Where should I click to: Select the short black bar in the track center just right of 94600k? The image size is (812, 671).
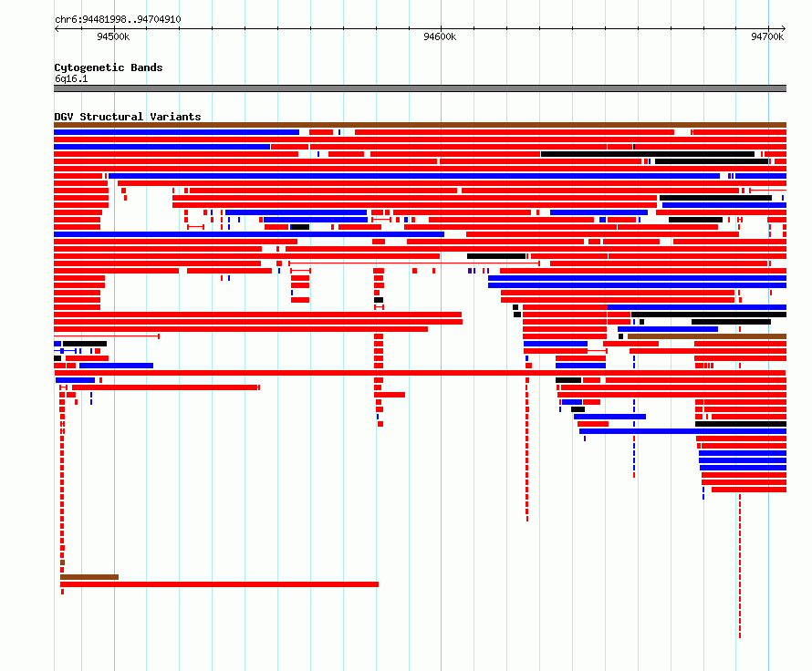tap(496, 256)
